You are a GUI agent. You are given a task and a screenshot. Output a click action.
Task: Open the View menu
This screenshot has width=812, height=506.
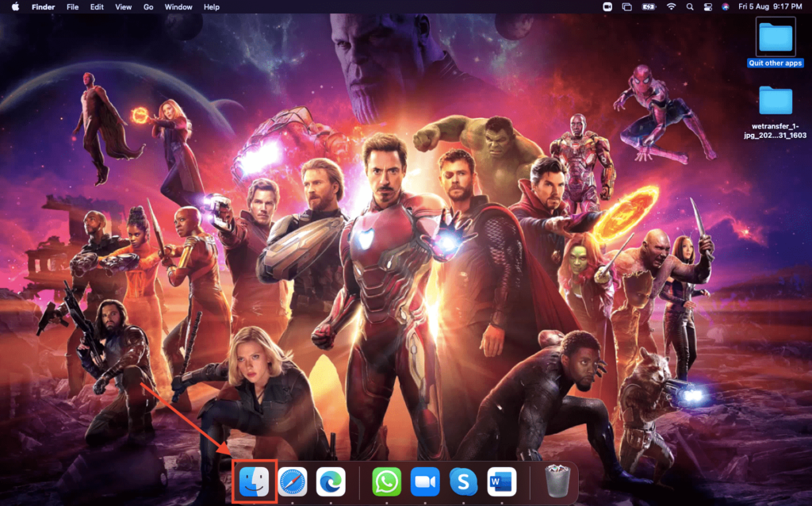(x=123, y=6)
